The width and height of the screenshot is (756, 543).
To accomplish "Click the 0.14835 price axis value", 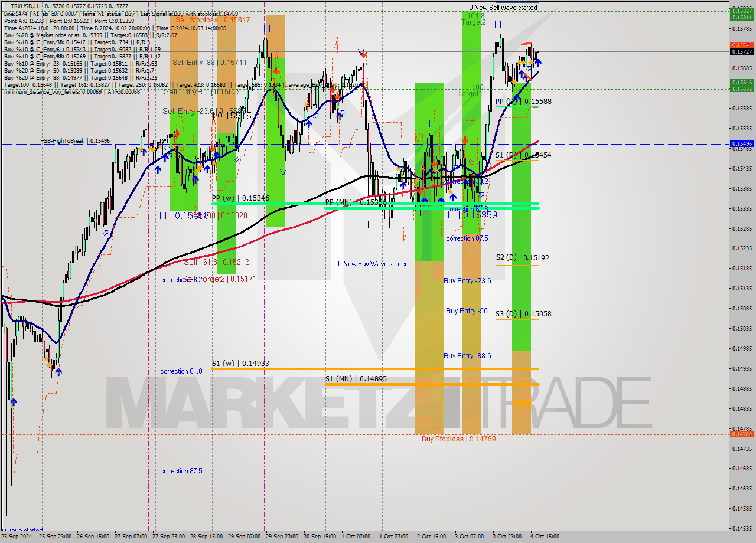I will [742, 408].
